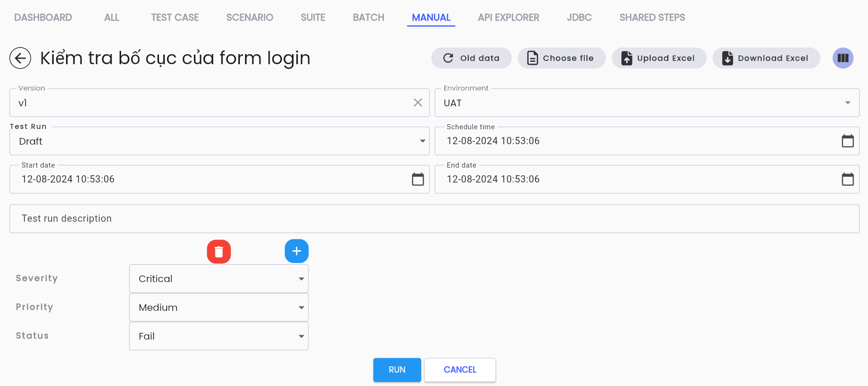Open the End date calendar picker

pos(847,179)
